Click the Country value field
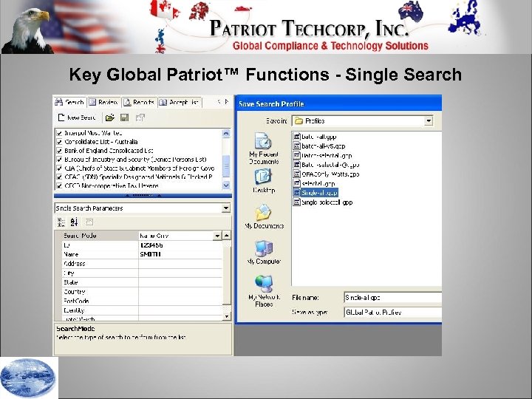Image resolution: width=532 pixels, height=399 pixels. [180, 291]
